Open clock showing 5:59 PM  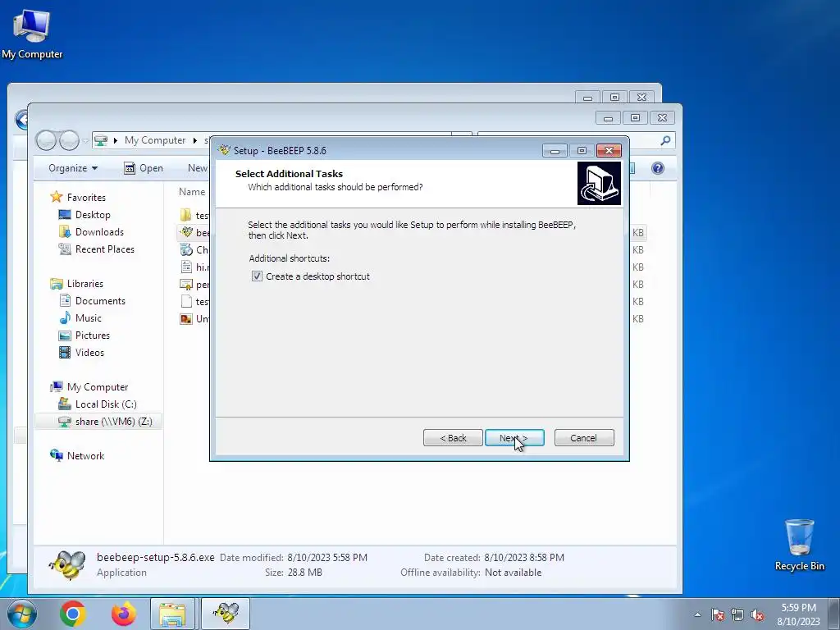(x=798, y=614)
